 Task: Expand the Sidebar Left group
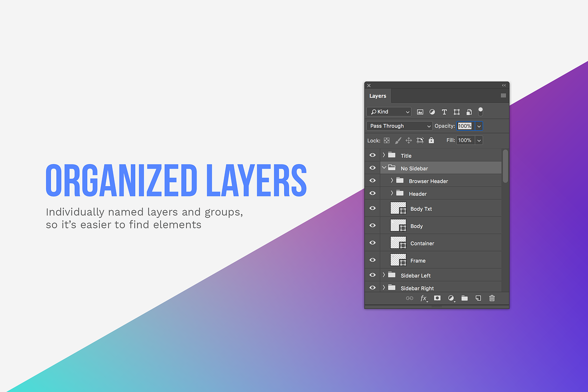point(384,275)
